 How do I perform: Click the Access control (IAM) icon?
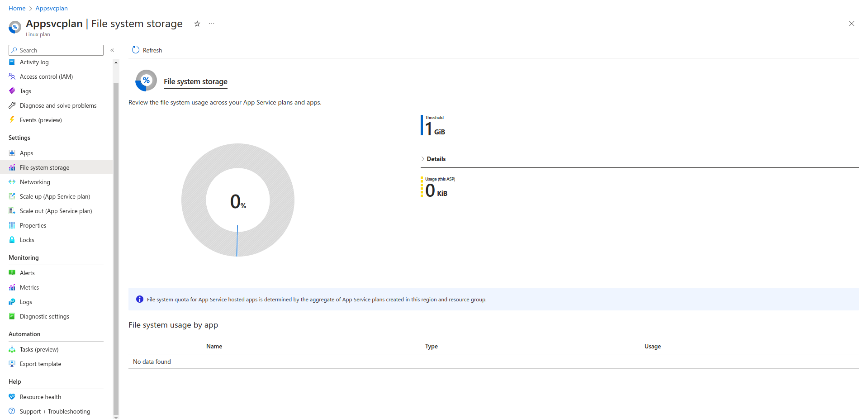click(x=12, y=76)
